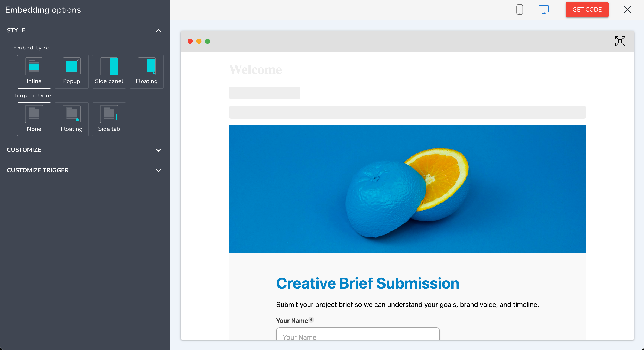Choose the Floating embed type
644x350 pixels.
coord(146,71)
